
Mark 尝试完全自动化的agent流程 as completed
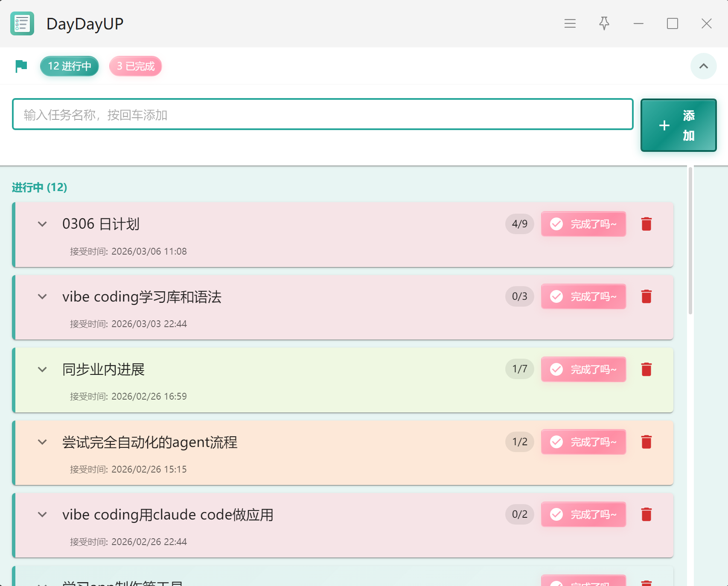tap(583, 442)
